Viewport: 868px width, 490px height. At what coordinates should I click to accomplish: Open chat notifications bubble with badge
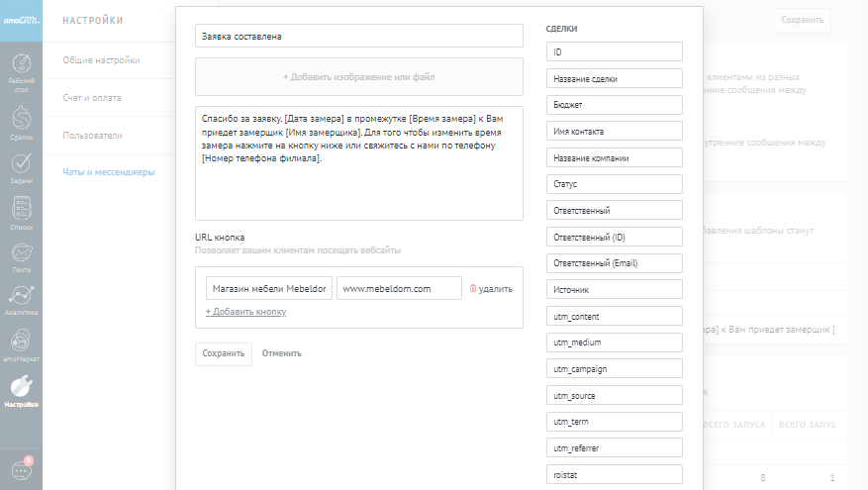[x=21, y=469]
